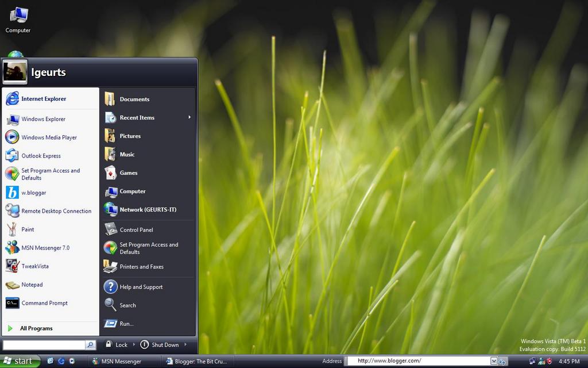Launch Windows Explorer from pinned list

[x=51, y=119]
